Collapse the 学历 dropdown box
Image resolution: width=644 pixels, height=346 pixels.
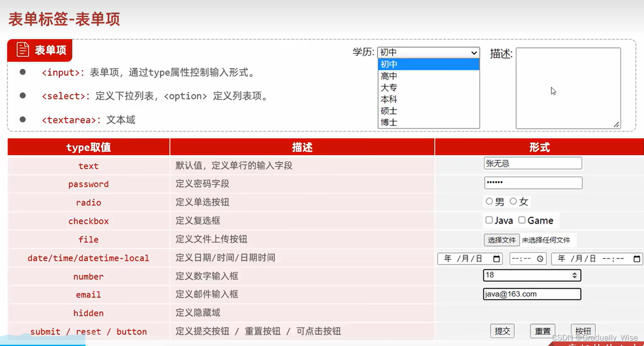428,52
